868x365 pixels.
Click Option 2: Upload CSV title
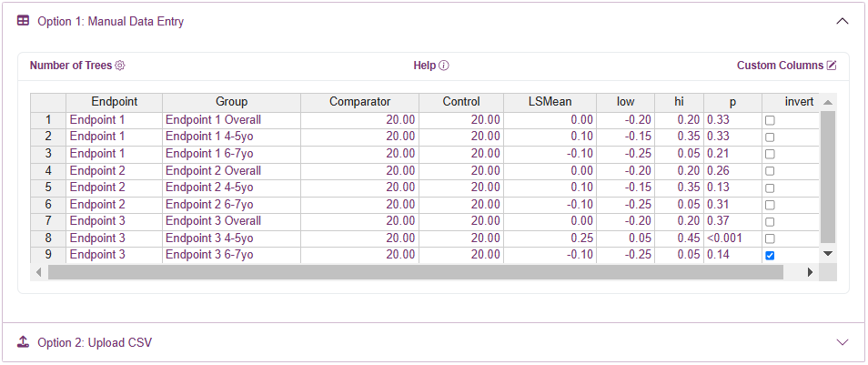click(95, 342)
